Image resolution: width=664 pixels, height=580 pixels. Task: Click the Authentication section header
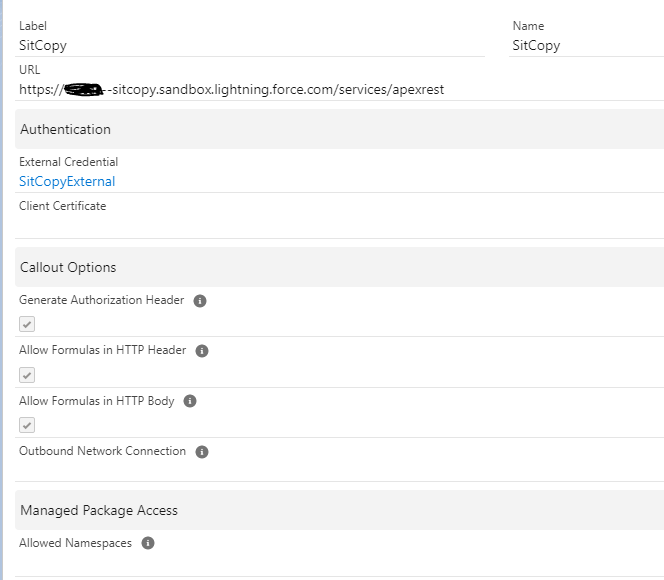pos(65,129)
